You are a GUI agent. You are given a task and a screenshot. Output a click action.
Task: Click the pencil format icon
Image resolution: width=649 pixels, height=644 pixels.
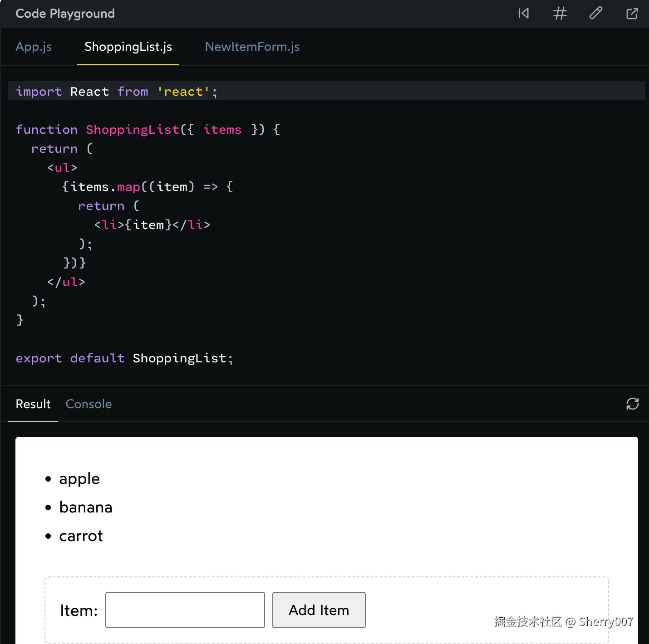(596, 14)
